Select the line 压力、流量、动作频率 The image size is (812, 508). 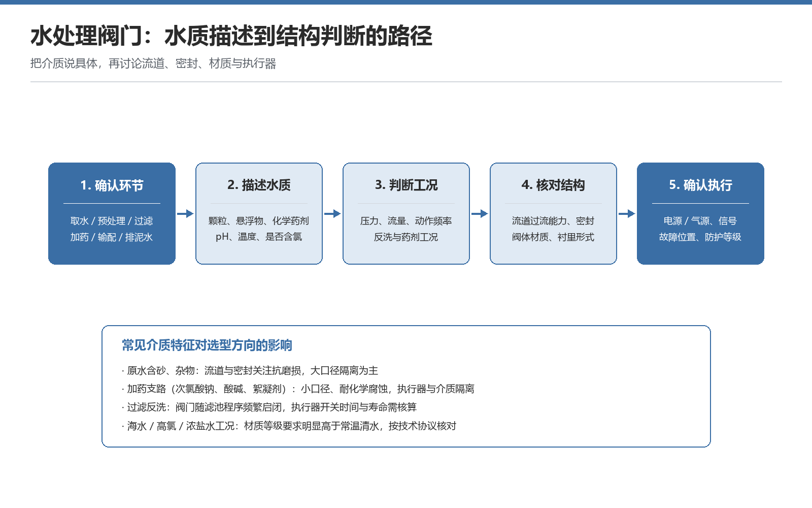[x=406, y=221]
